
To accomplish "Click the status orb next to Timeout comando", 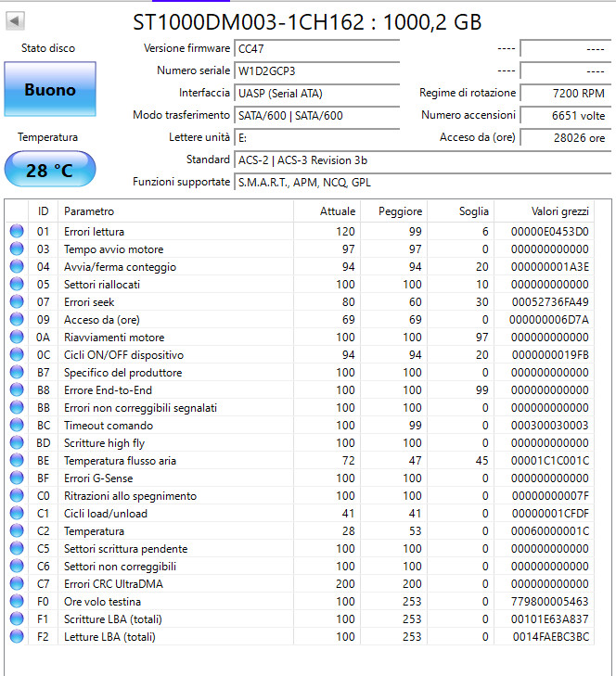I will coord(17,425).
